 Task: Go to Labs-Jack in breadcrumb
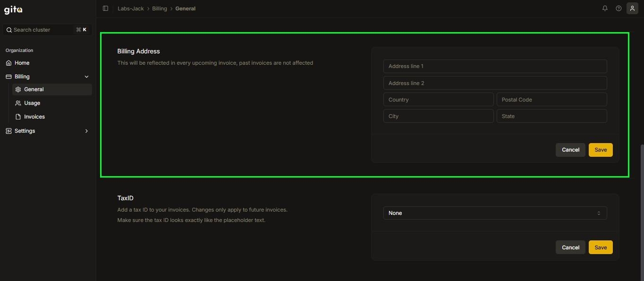131,9
